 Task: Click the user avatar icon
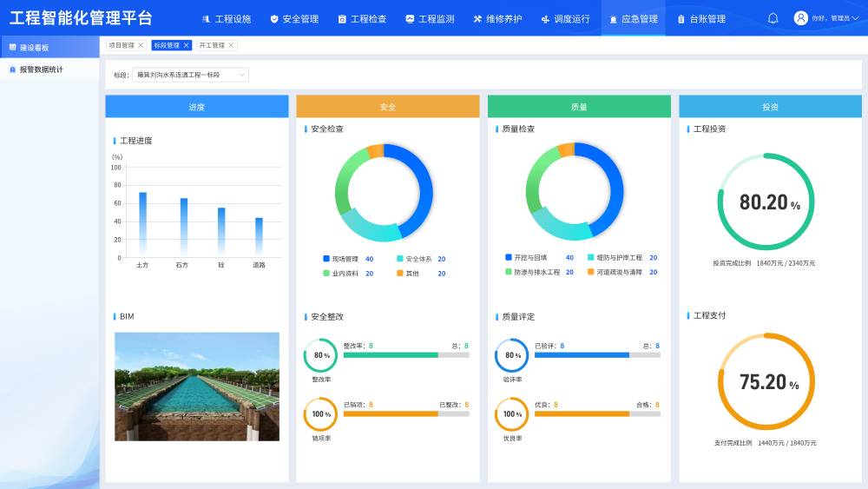point(800,18)
